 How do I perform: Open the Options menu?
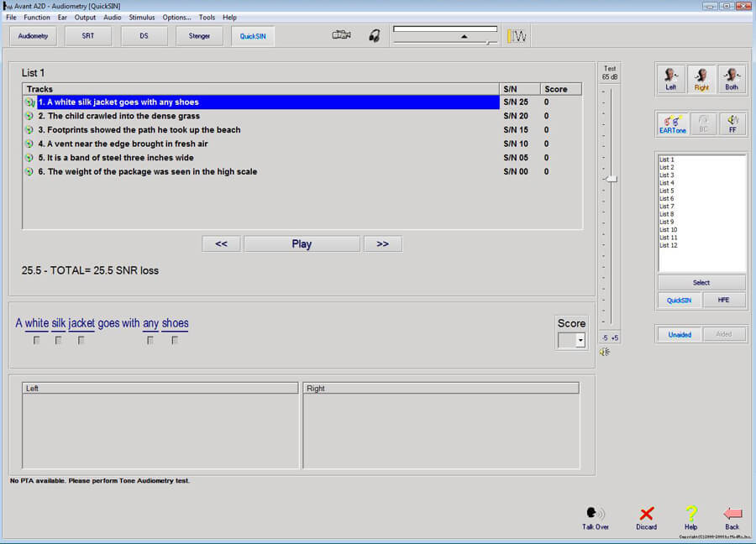(x=176, y=17)
